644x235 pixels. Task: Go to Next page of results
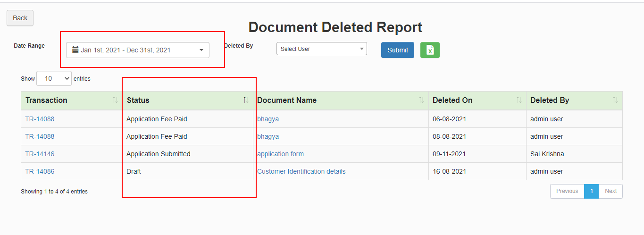(x=611, y=191)
